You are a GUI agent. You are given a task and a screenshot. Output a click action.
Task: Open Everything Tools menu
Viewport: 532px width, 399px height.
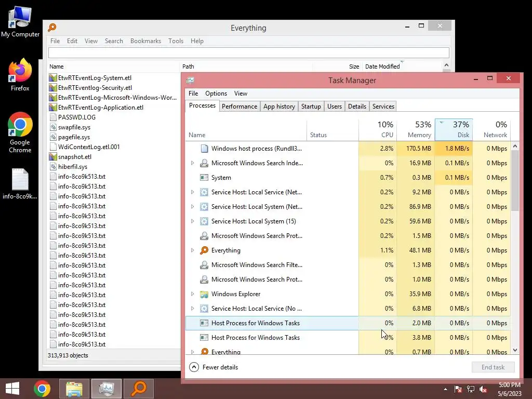(x=176, y=41)
